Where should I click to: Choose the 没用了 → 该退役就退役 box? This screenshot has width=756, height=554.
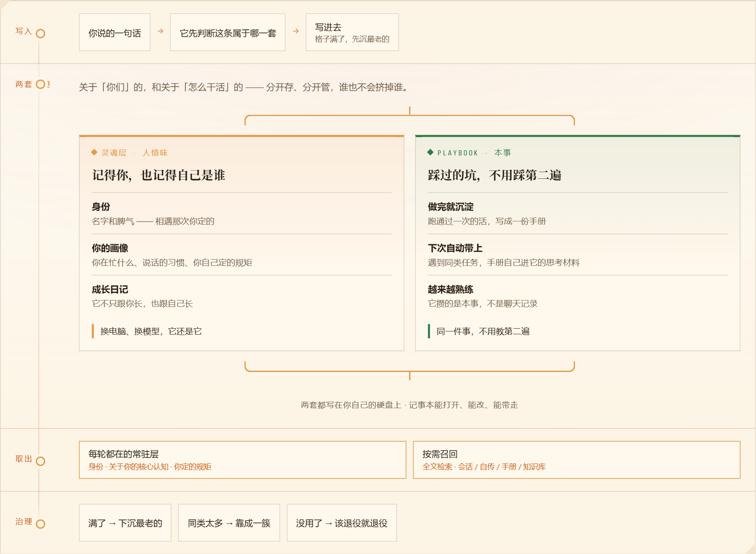click(x=342, y=523)
